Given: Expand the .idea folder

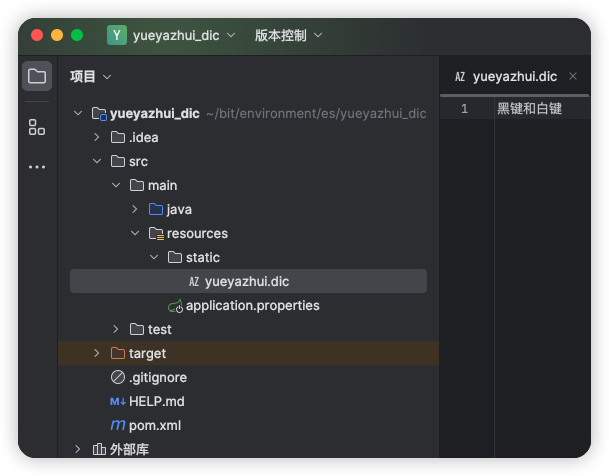Looking at the screenshot, I should click(x=97, y=137).
